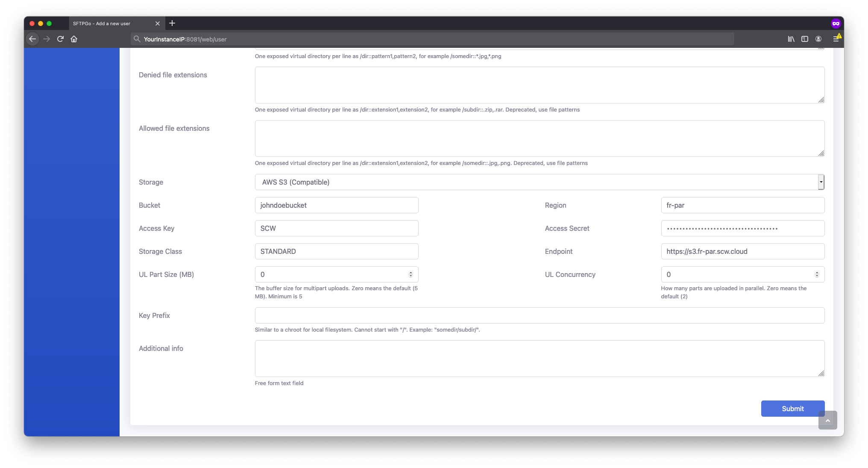Click the UL Part Size stepper arrows

(411, 274)
